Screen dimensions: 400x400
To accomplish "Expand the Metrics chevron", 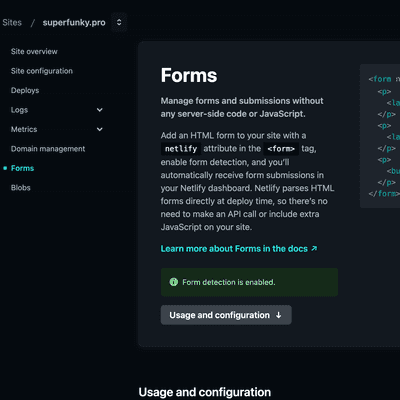I will pos(100,129).
